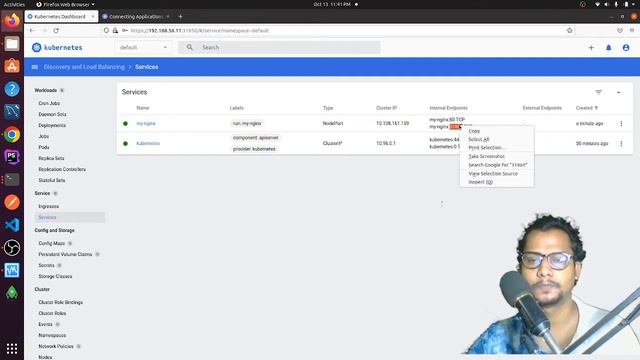The image size is (640, 360).
Task: Open the user account icon
Action: click(x=626, y=48)
